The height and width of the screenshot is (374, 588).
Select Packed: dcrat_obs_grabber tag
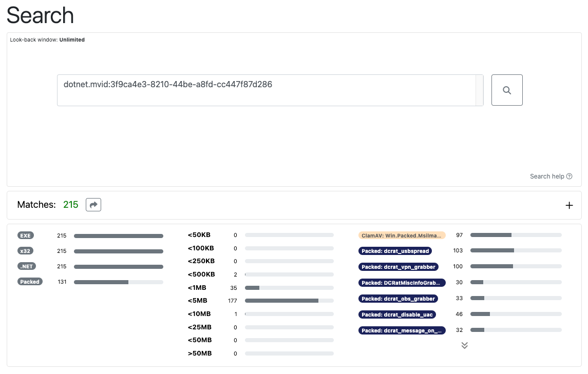tap(398, 299)
